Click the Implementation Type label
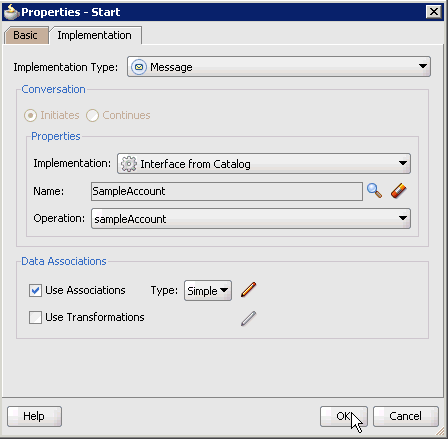 66,67
